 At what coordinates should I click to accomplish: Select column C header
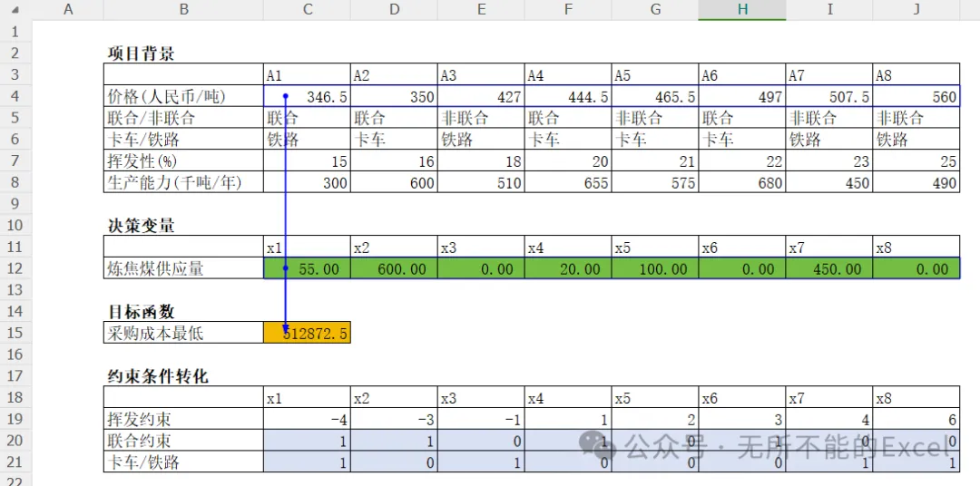tap(307, 9)
